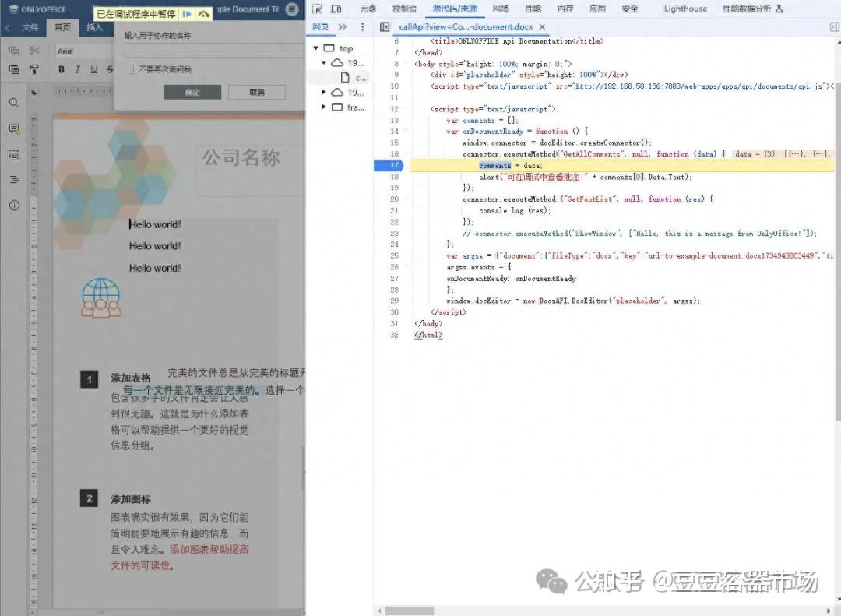Dismiss the dialog with the 取消 button
841x616 pixels.
(257, 93)
